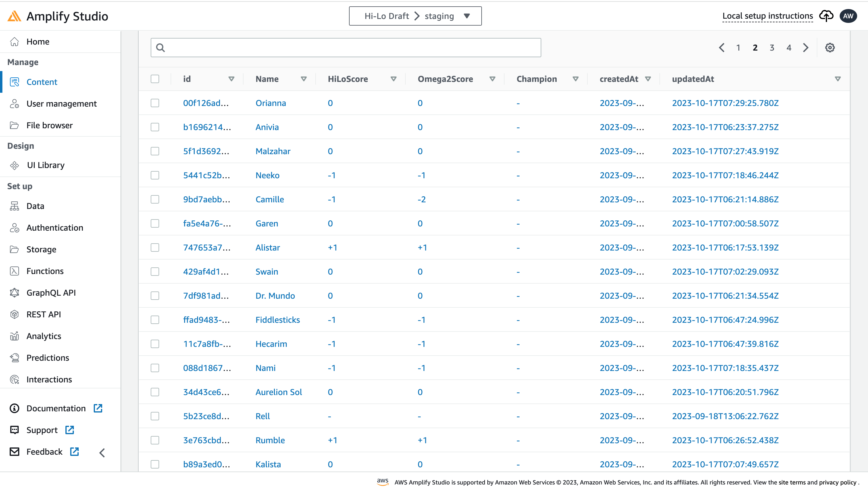The width and height of the screenshot is (868, 492).
Task: Open the HiLoScore column filter arrow
Action: (393, 79)
